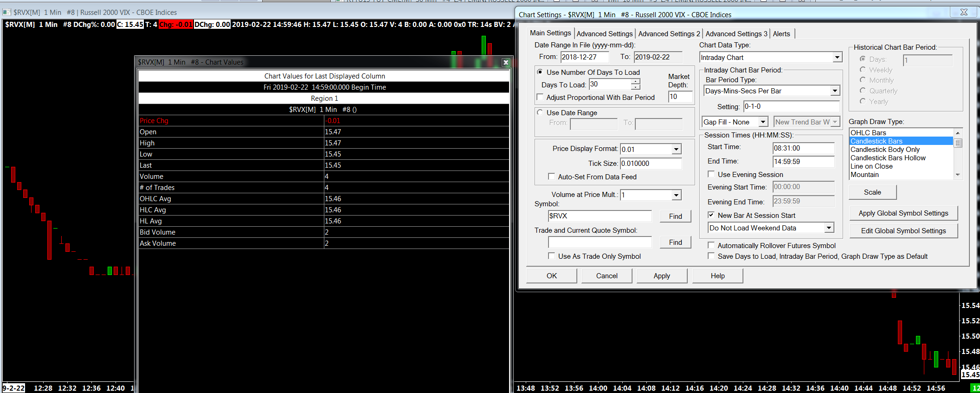
Task: Click Find next to the $RVX symbol field
Action: point(675,216)
